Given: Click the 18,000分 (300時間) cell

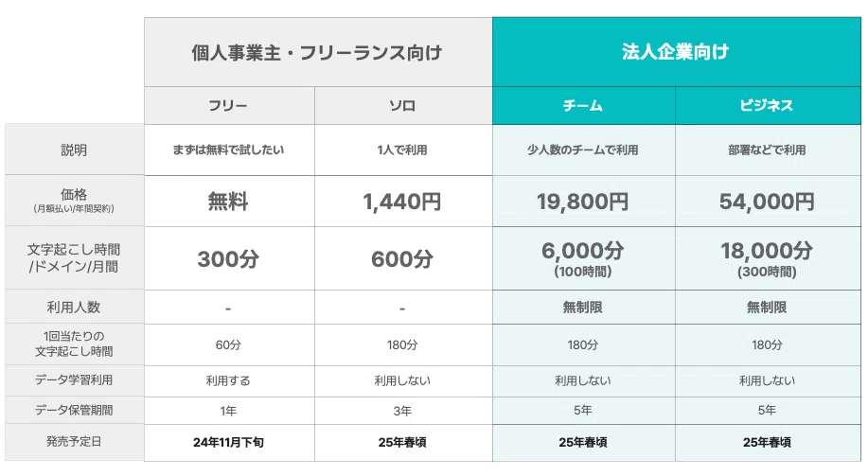Looking at the screenshot, I should click(x=768, y=258).
